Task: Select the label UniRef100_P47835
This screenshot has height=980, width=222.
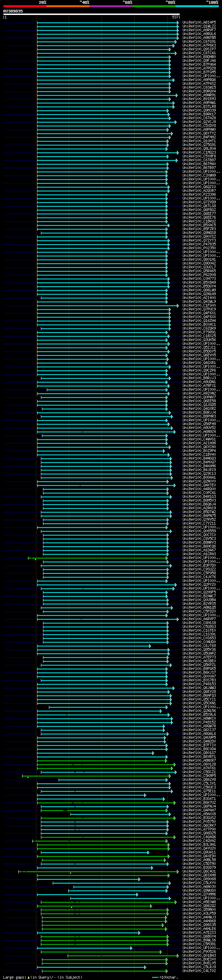Action: coord(199,244)
